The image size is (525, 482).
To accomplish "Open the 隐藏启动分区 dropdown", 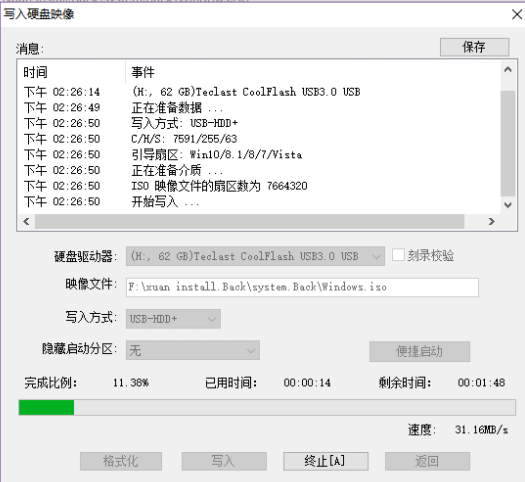I will tap(193, 350).
